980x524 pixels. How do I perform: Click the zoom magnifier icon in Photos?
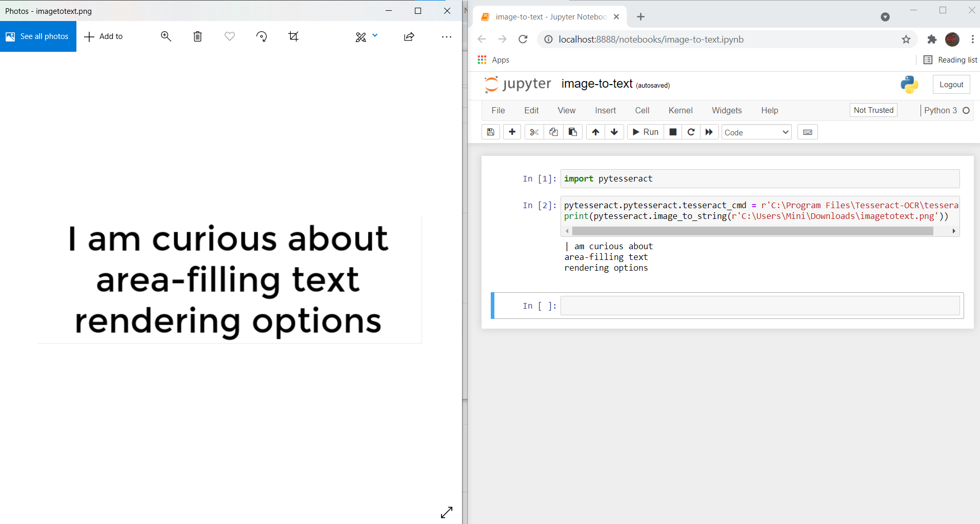(x=166, y=36)
